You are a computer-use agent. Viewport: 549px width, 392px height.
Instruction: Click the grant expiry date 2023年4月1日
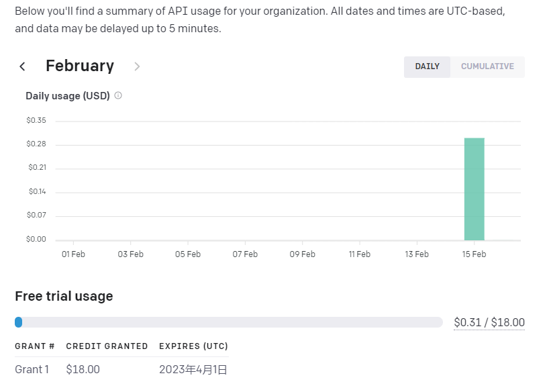[193, 369]
